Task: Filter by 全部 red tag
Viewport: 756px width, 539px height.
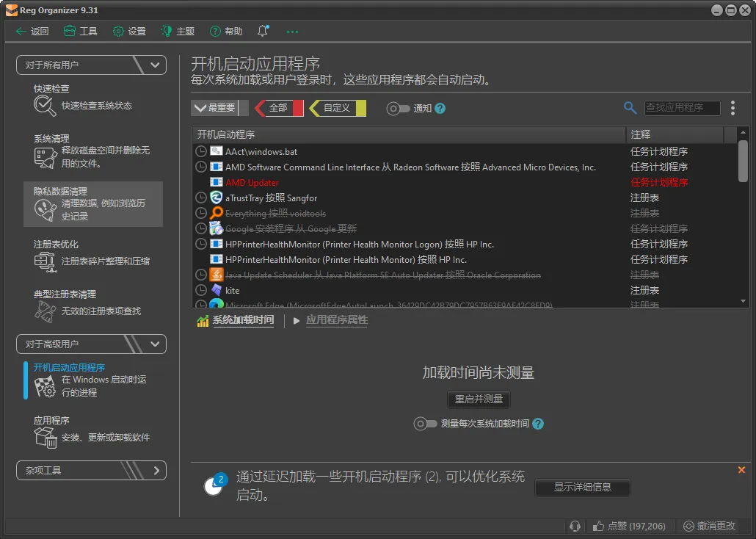Action: 279,108
